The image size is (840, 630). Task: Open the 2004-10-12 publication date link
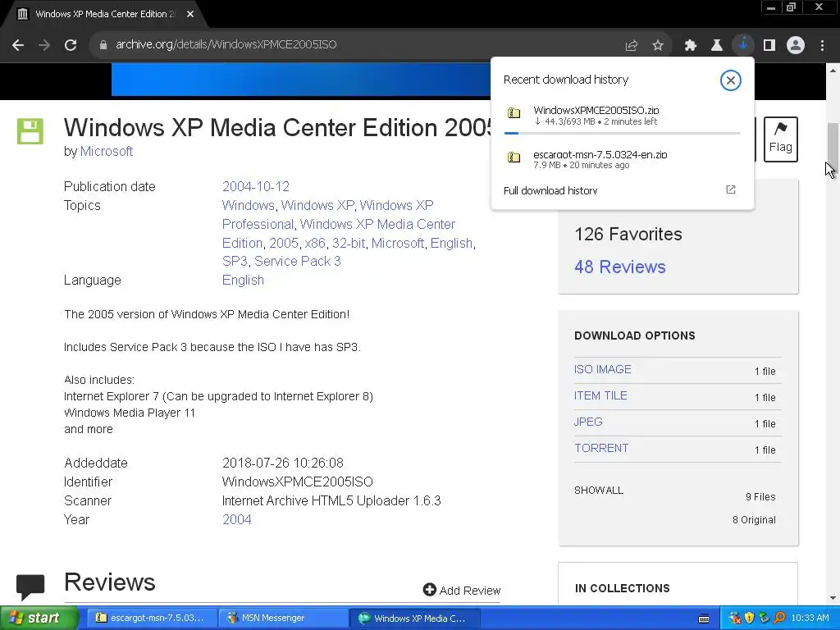point(256,186)
